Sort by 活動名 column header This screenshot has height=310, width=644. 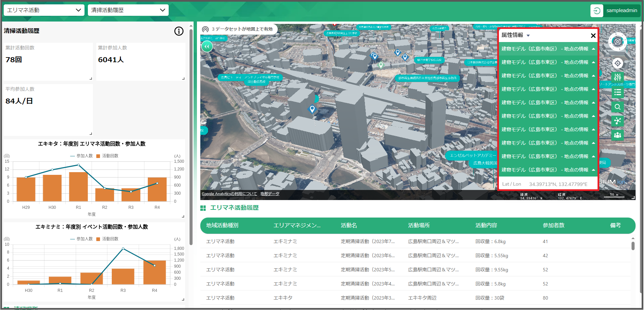[349, 225]
